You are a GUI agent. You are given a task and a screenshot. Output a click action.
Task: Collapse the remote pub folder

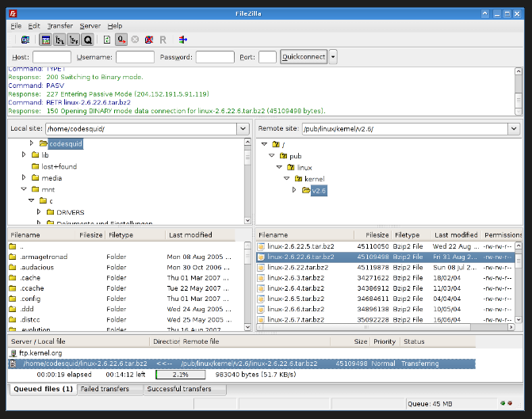pos(272,155)
